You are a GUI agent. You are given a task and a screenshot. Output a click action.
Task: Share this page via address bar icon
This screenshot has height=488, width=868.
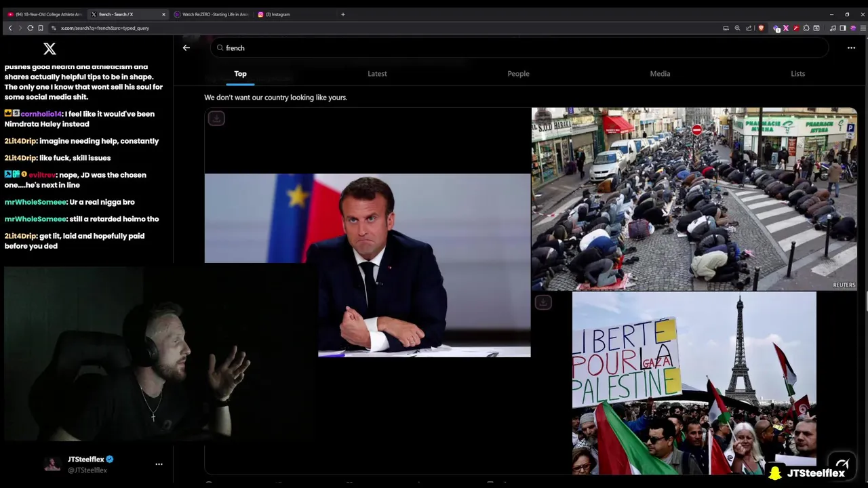[x=749, y=28]
